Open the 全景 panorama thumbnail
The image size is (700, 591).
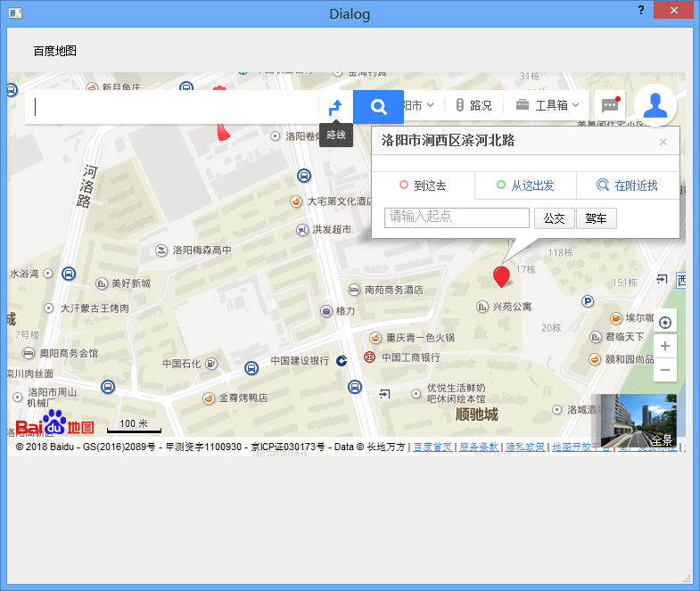click(638, 420)
